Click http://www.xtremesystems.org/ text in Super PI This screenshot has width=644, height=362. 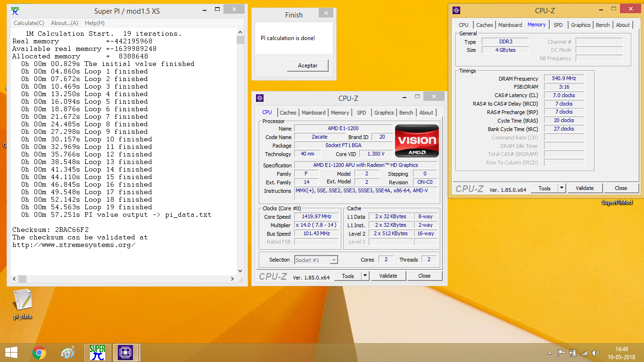pyautogui.click(x=74, y=245)
